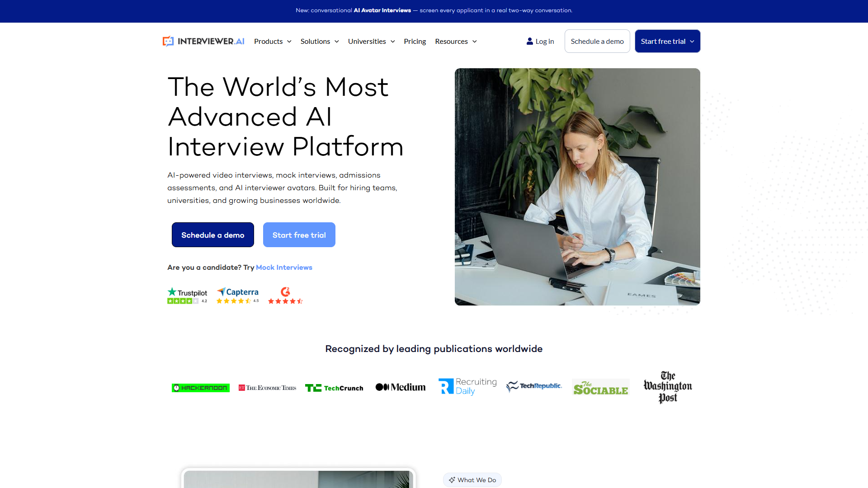
Task: Click the Interviewer.AI logo icon
Action: pyautogui.click(x=168, y=41)
